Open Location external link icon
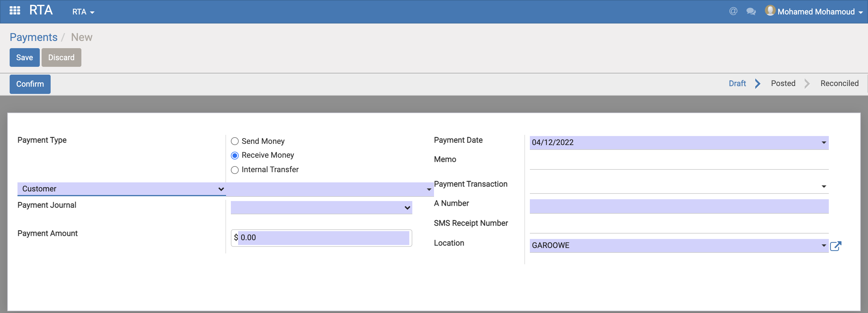Screen dimensions: 868x313 coord(836,246)
